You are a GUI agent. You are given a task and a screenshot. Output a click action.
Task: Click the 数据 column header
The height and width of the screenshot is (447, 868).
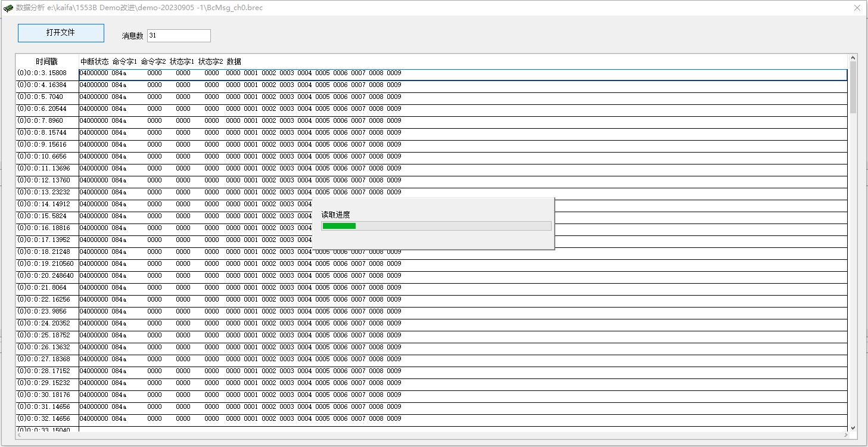[x=234, y=61]
